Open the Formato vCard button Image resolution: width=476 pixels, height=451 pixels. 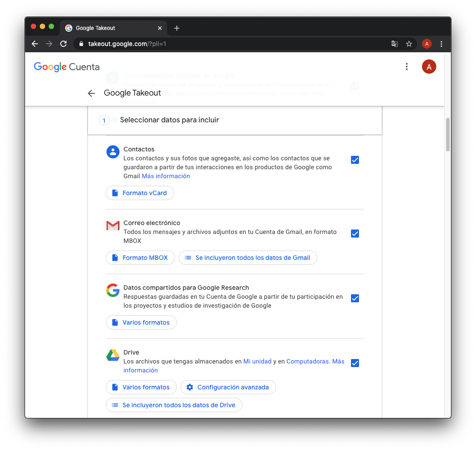[x=140, y=193]
